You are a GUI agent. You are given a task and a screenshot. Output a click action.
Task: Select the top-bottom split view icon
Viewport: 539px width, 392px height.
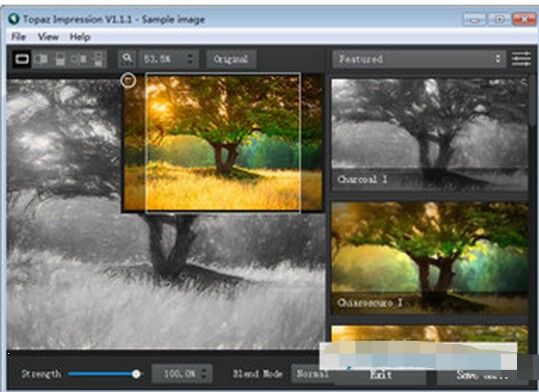60,59
